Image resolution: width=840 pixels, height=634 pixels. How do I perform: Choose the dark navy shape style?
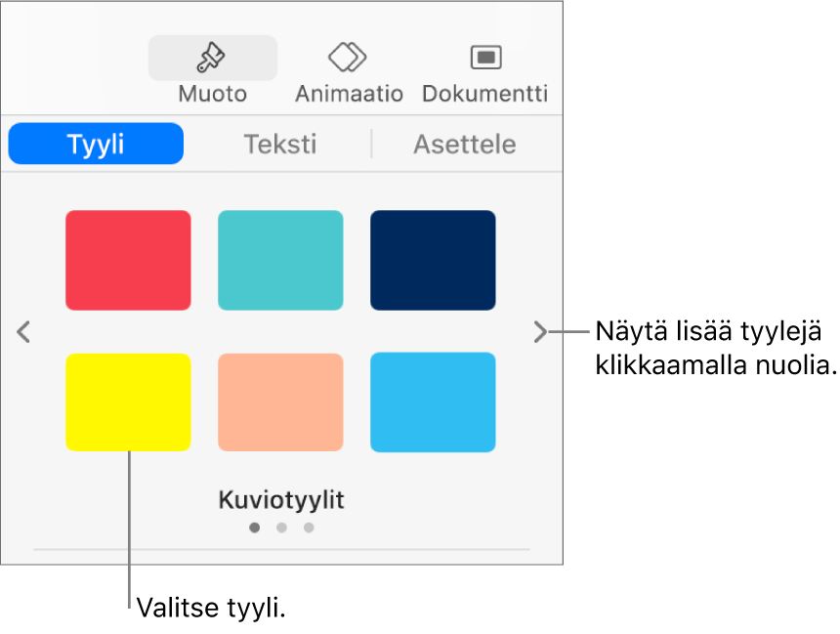click(x=433, y=260)
